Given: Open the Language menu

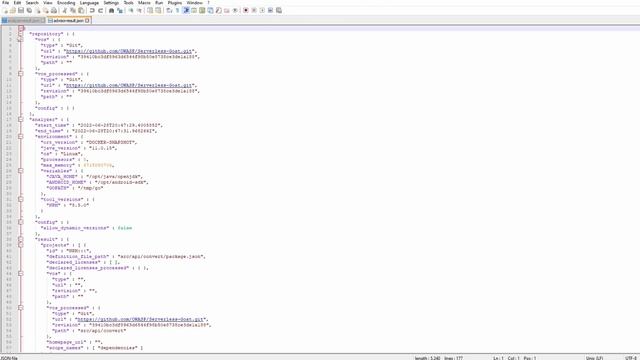Looking at the screenshot, I should tap(89, 3).
